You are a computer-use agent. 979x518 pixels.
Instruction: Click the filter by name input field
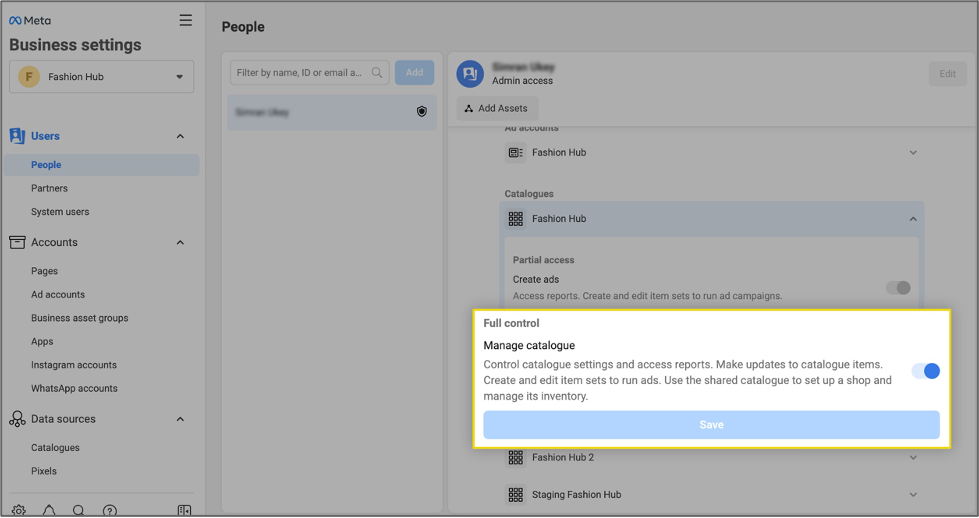[x=309, y=72]
